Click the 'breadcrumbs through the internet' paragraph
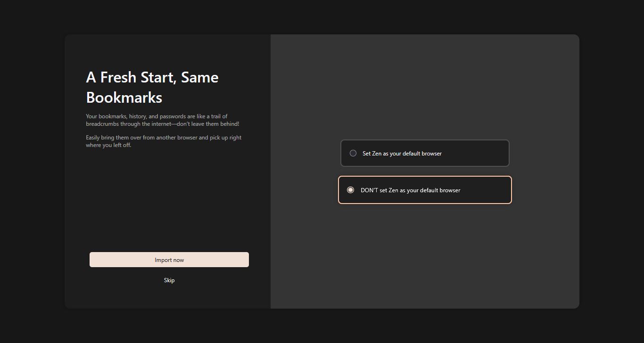The image size is (644, 343). 163,120
